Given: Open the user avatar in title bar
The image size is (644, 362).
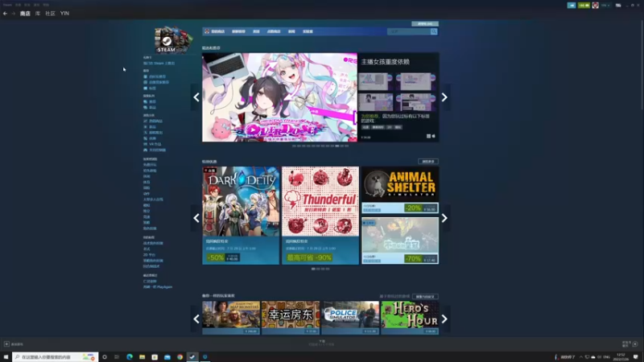Looking at the screenshot, I should [x=595, y=6].
